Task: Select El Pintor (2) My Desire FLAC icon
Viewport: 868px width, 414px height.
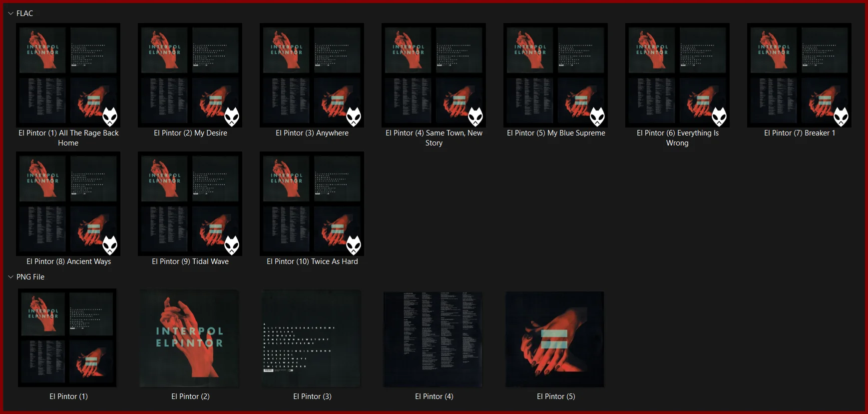Action: [190, 75]
